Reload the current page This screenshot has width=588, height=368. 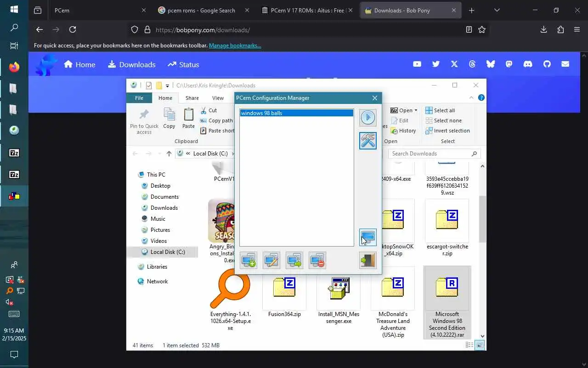(x=73, y=29)
